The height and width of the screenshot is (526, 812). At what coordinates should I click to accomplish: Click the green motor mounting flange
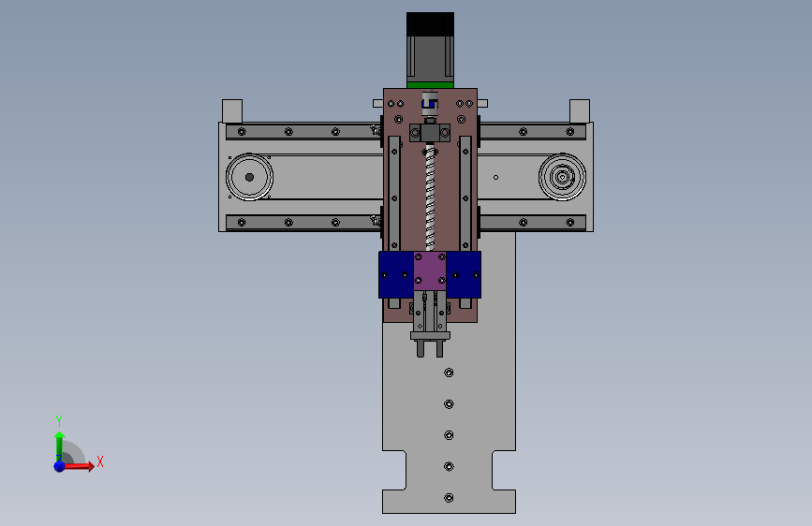click(430, 85)
